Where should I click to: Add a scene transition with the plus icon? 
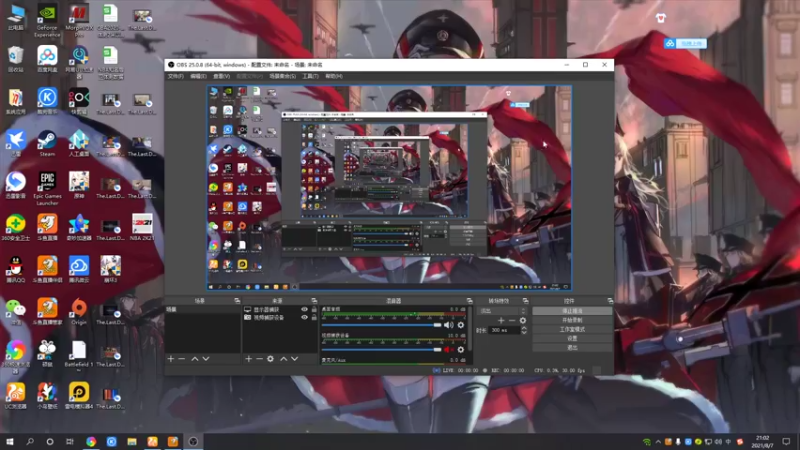pos(501,320)
